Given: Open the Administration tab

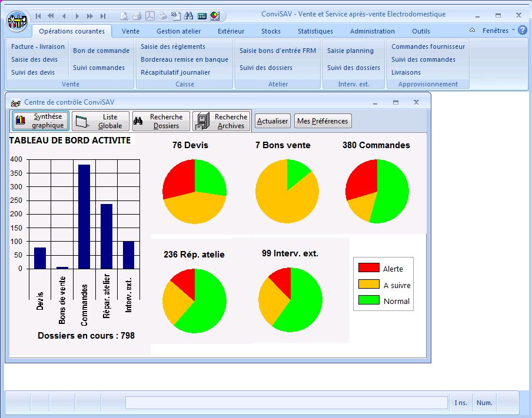Looking at the screenshot, I should pos(372,31).
